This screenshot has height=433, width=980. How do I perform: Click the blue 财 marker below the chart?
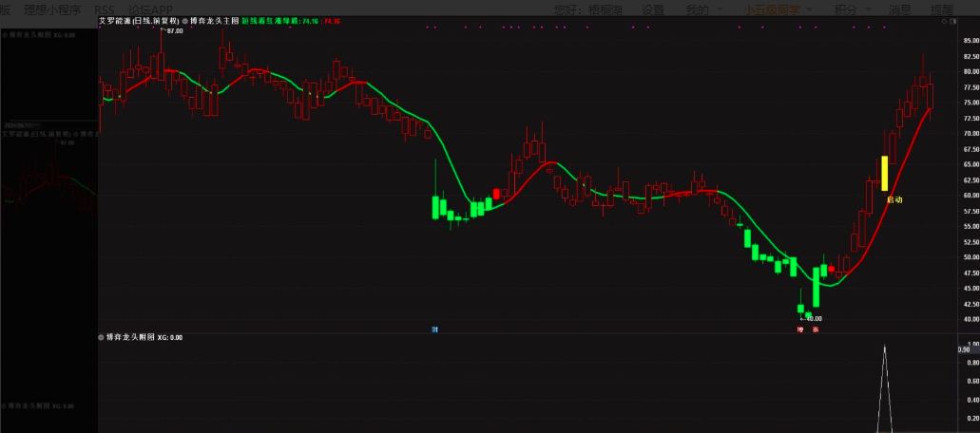434,329
